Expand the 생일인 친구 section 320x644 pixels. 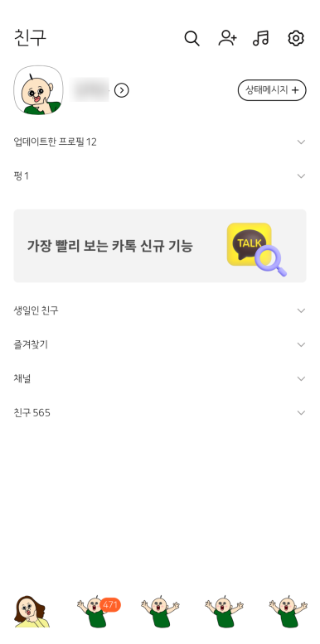pyautogui.click(x=160, y=310)
